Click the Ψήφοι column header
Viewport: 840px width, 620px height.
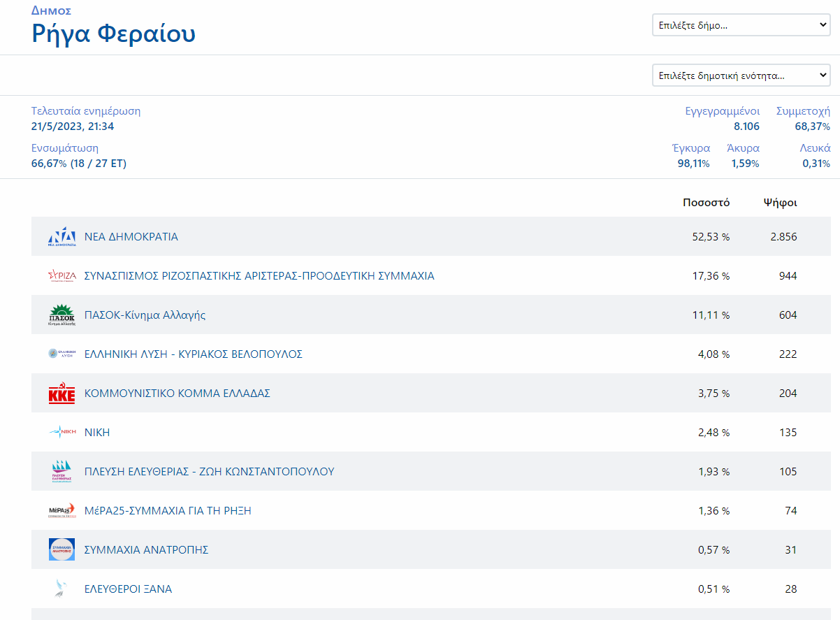(x=780, y=203)
